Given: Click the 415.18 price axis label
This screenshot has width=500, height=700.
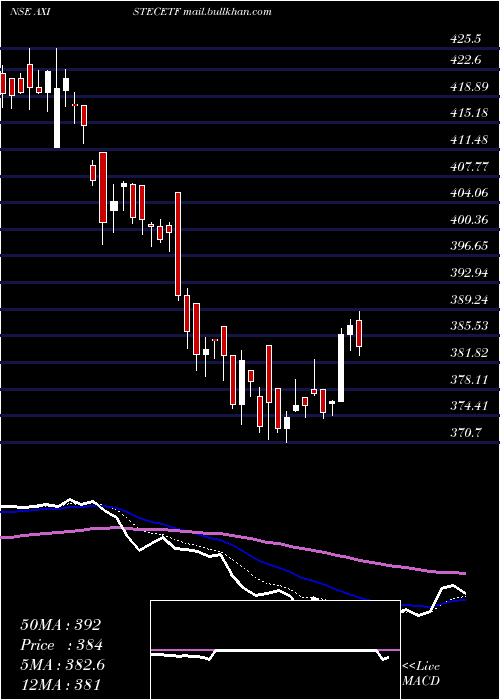Looking at the screenshot, I should coord(469,113).
